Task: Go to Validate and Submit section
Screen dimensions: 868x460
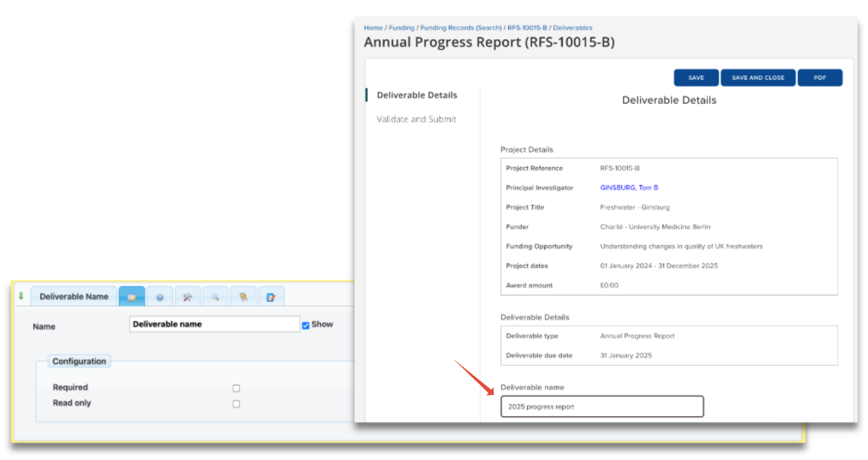Action: click(x=416, y=119)
